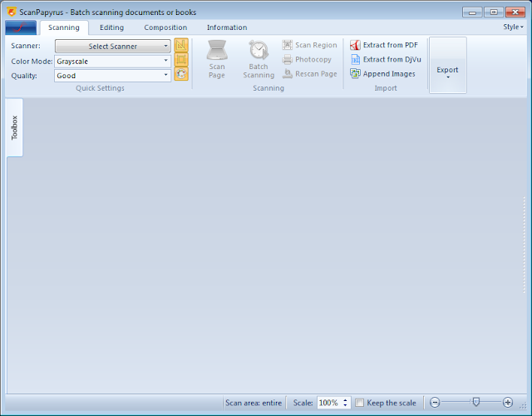Click the Extract from PDF label
Image resolution: width=532 pixels, height=416 pixels.
tap(391, 45)
